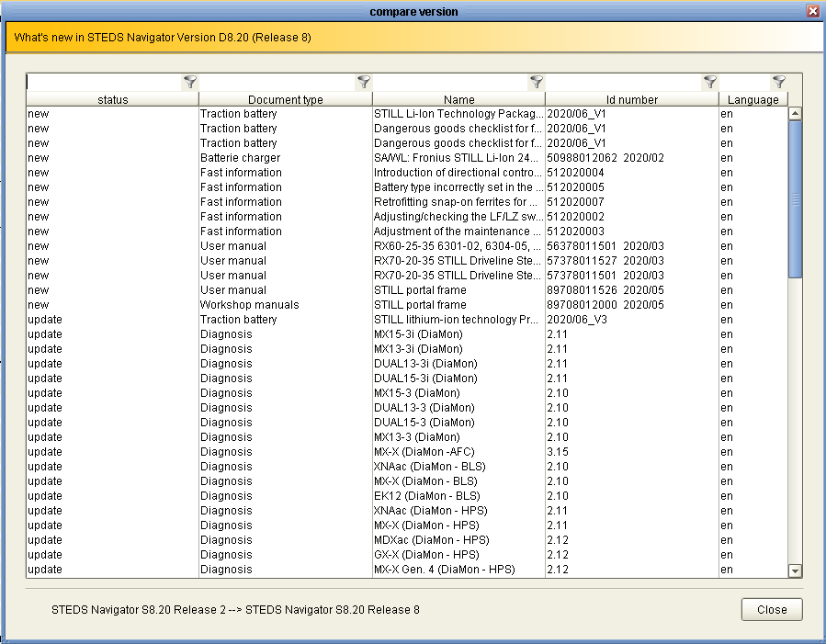Select Retrofitting snap-on ferrites row
This screenshot has height=644, width=826.
(407, 202)
